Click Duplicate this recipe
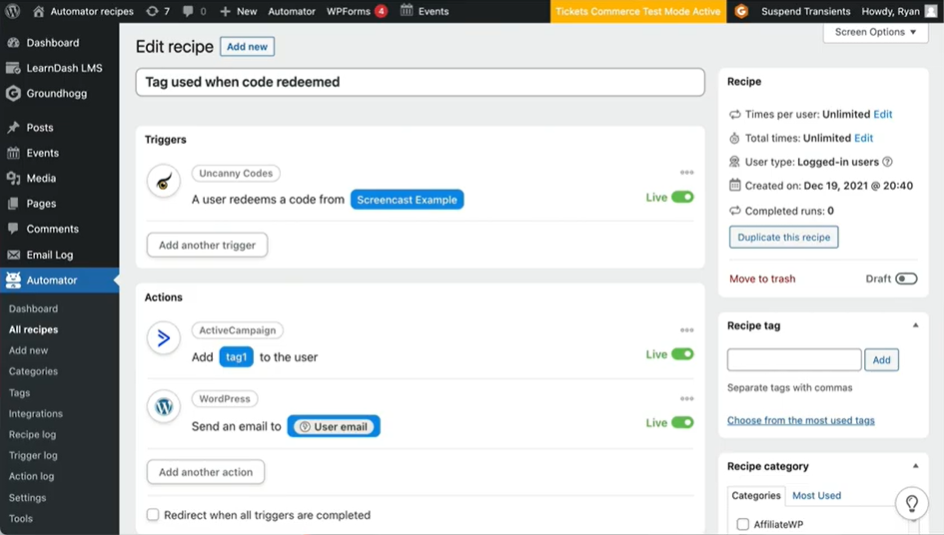944x535 pixels. coord(783,237)
